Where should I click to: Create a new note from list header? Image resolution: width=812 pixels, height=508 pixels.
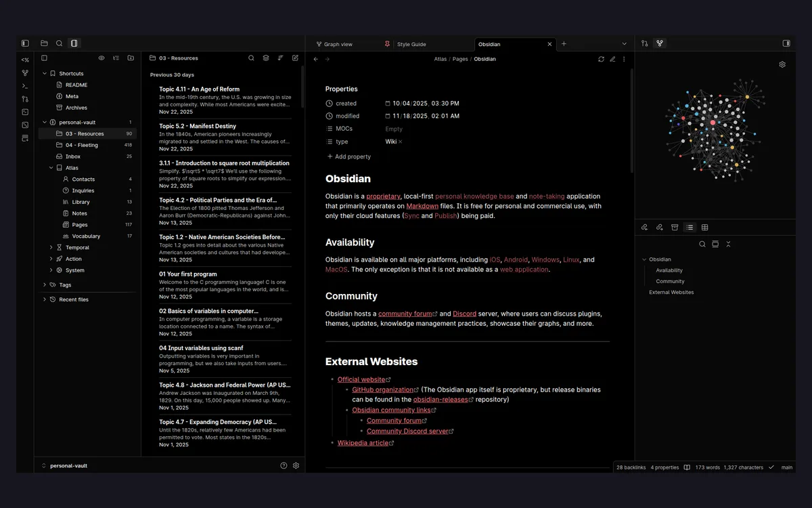click(x=295, y=58)
